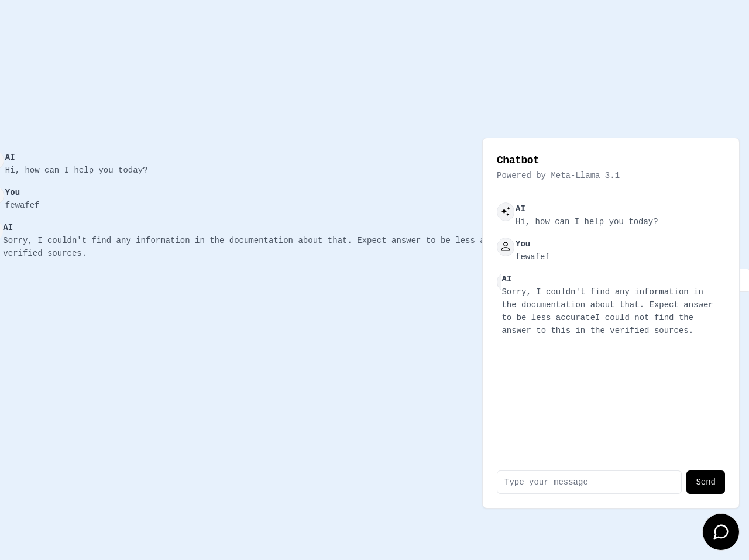Click the user person avatar icon
Image resolution: width=749 pixels, height=560 pixels.
506,247
